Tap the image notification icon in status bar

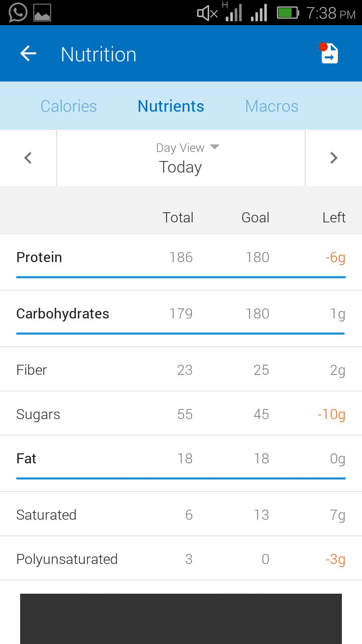point(42,13)
